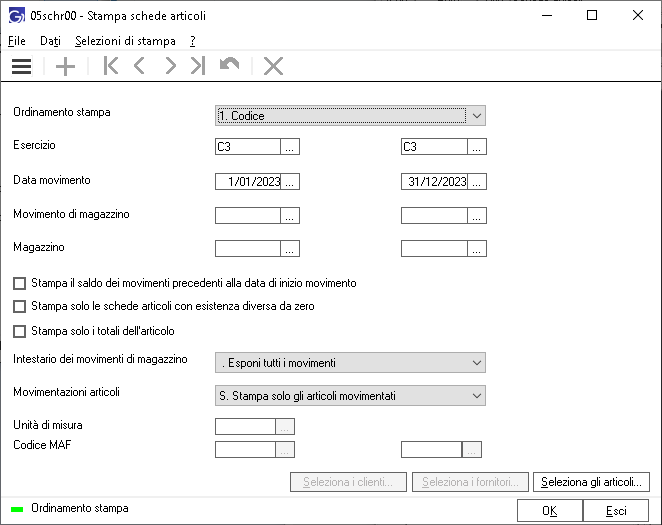Open lookup for first Movimento di magazzino
Screen dimensions: 662x525
click(290, 215)
